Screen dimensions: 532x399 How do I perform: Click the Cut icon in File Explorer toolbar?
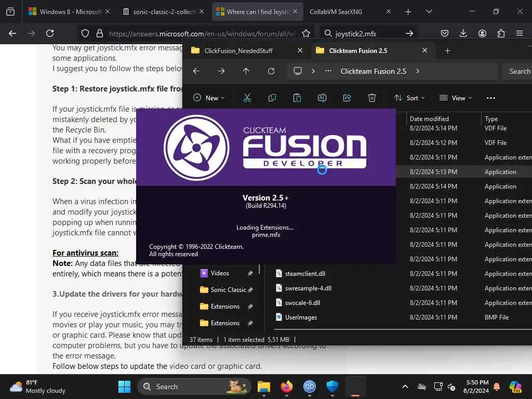(247, 98)
